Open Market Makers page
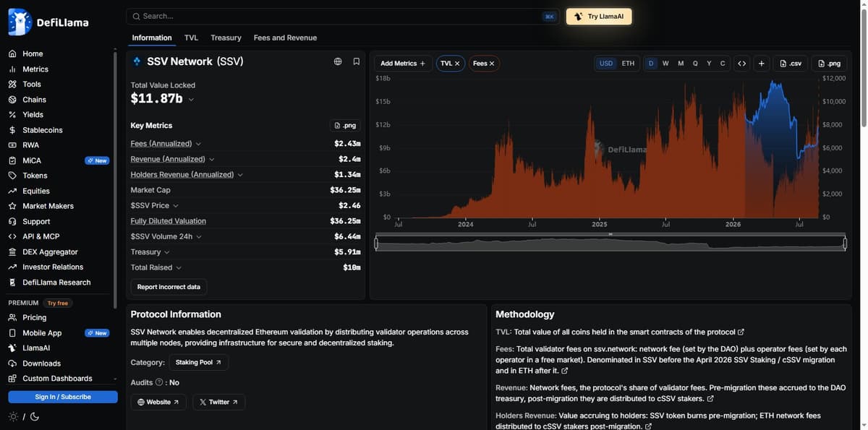The image size is (868, 430). [48, 206]
